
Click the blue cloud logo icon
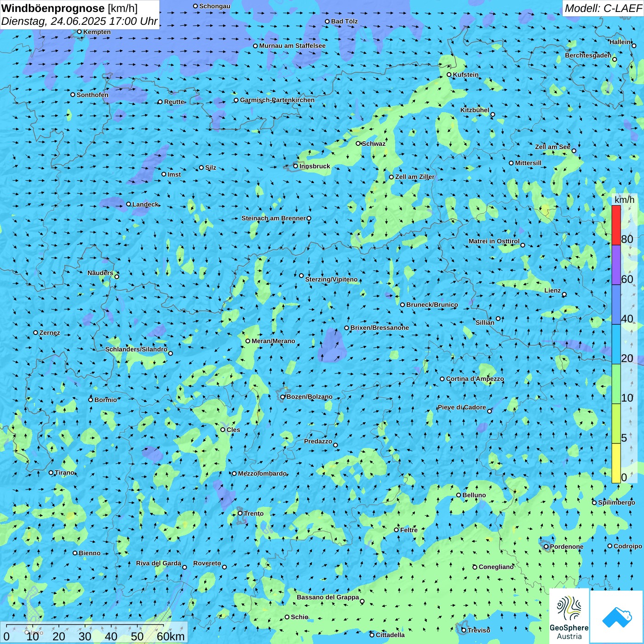pos(616,616)
